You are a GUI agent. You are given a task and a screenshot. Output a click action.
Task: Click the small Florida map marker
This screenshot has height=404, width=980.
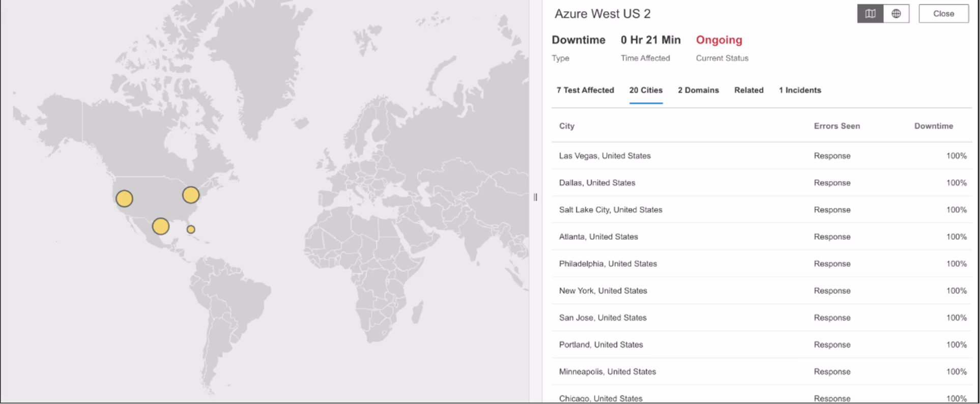(191, 229)
